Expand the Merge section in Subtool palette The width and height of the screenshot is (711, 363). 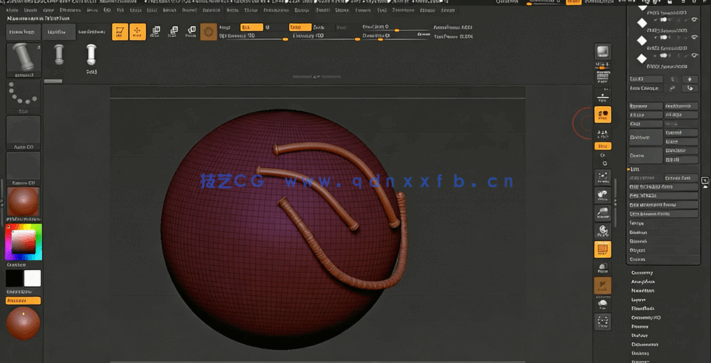click(x=637, y=223)
